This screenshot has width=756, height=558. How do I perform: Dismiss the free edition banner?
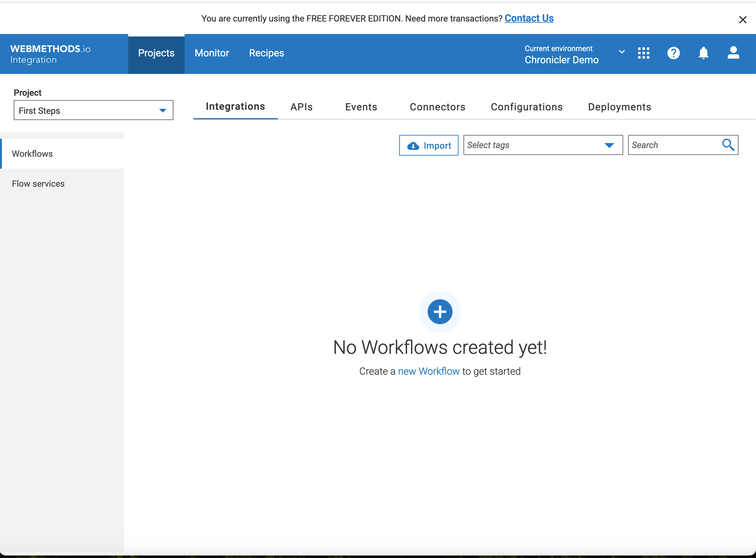[742, 20]
